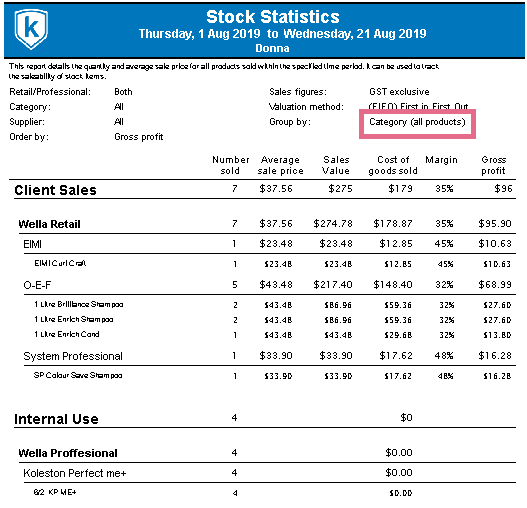Click the Average sale price column header
This screenshot has width=527, height=508.
[280, 165]
